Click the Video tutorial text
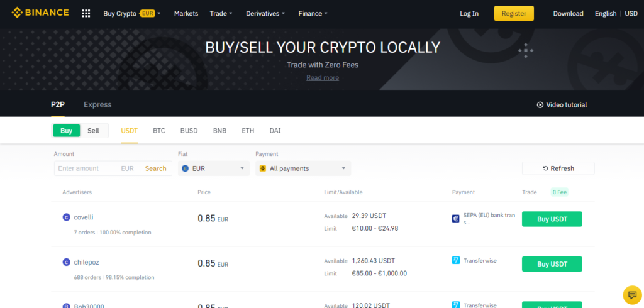The height and width of the screenshot is (308, 644). (x=567, y=105)
